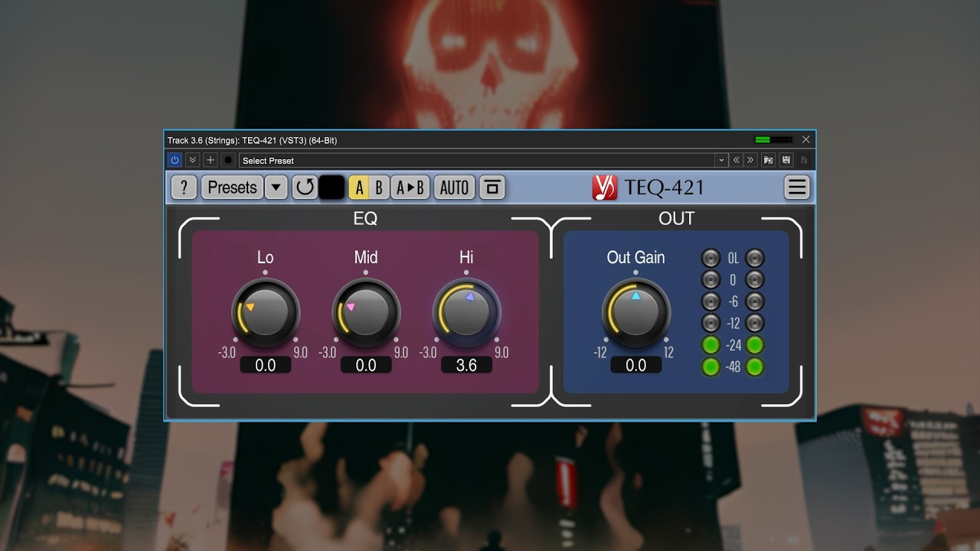The image size is (980, 551).
Task: Click the green CPU meter in title bar
Action: pos(773,140)
